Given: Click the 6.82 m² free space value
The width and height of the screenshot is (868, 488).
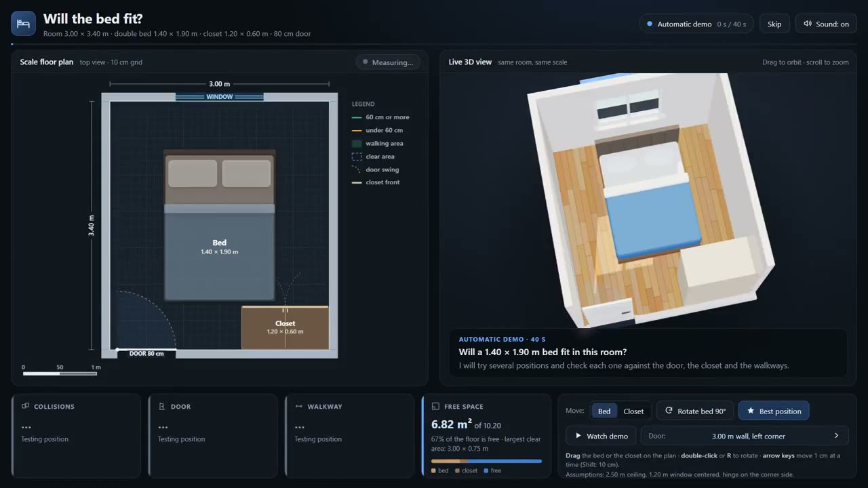Looking at the screenshot, I should 451,424.
